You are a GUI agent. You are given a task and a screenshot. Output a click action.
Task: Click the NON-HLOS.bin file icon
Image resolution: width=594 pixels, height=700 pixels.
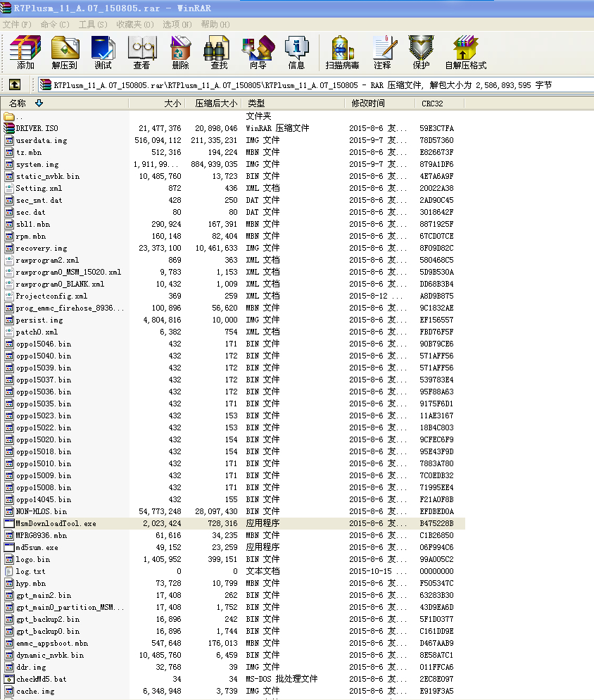point(9,511)
